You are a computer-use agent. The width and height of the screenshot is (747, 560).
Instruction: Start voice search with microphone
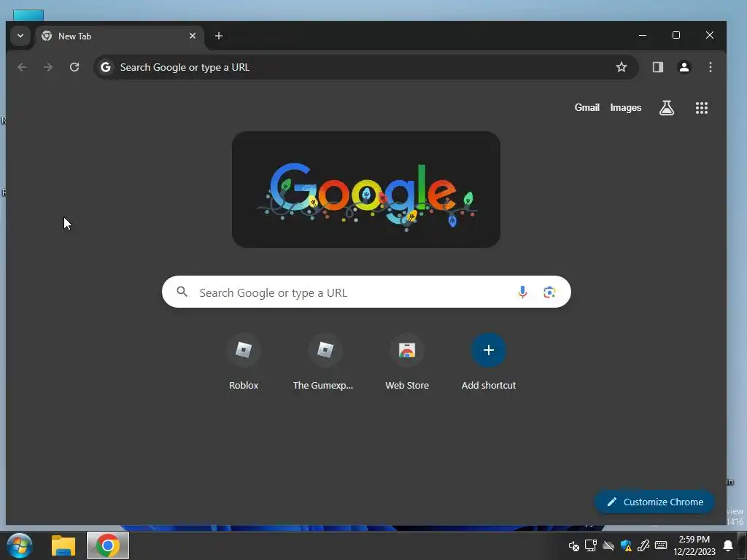click(x=522, y=292)
